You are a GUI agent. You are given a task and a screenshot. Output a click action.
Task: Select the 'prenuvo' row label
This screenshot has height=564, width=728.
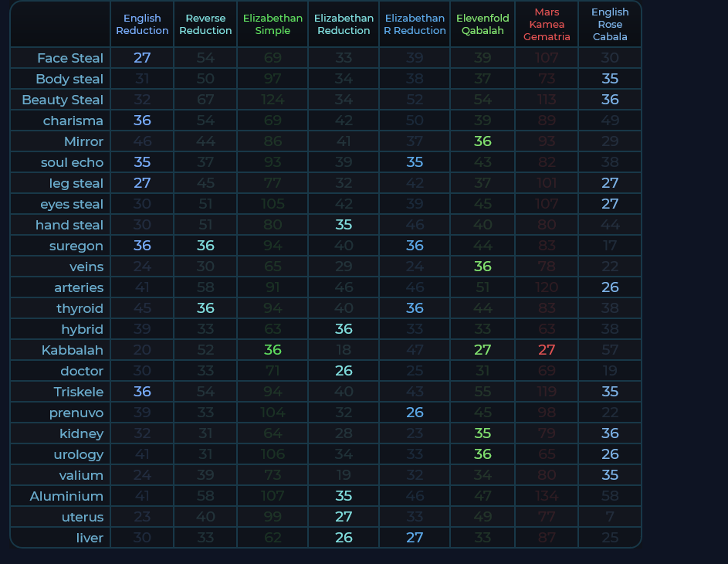click(x=76, y=413)
